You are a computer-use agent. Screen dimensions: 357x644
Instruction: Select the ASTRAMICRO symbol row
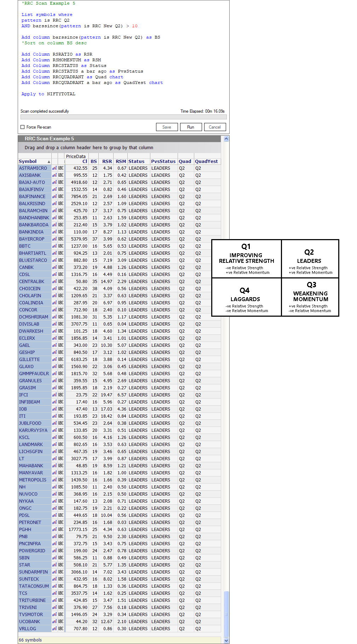click(120, 168)
